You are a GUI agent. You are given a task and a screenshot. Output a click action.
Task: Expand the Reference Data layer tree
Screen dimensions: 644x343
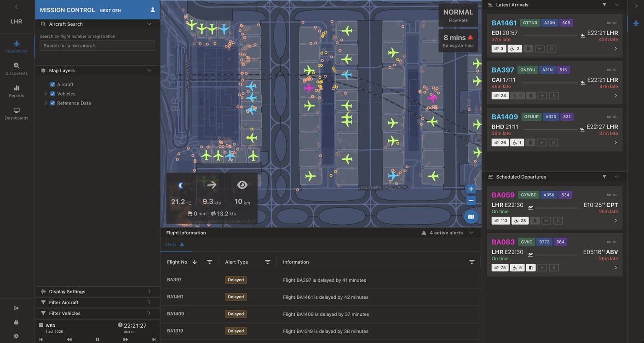(46, 103)
